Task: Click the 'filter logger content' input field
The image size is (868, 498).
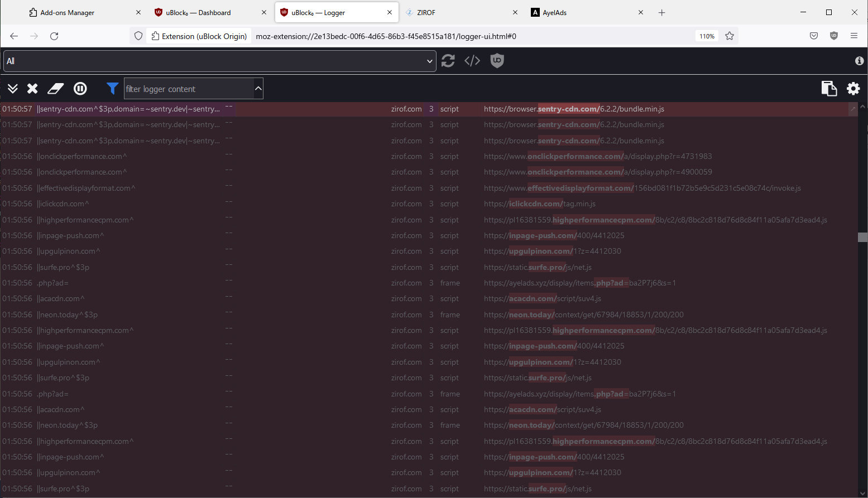Action: [189, 89]
